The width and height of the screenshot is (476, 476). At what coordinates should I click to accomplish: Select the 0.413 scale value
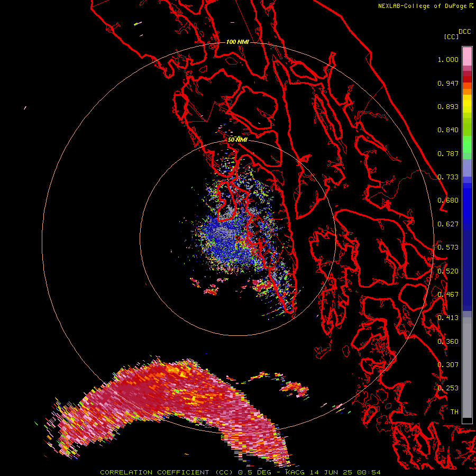tap(448, 318)
